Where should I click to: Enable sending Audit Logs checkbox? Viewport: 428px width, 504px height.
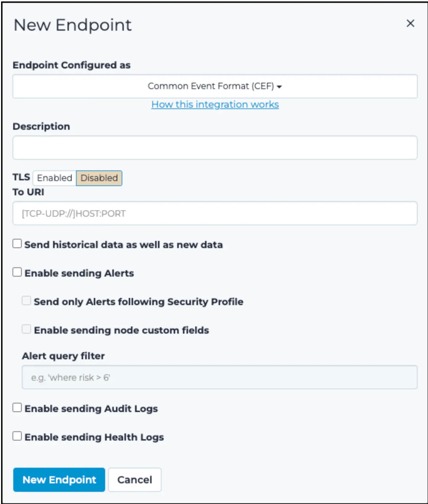(x=17, y=408)
